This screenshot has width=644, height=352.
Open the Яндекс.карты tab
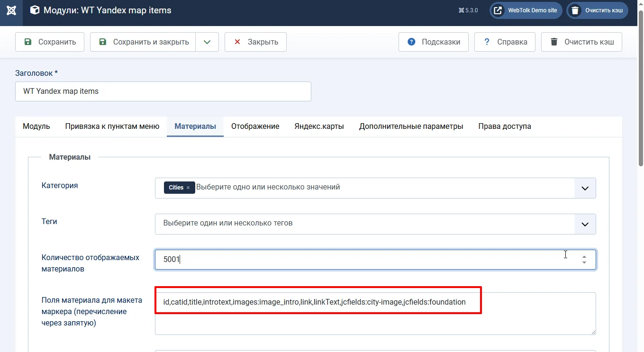point(319,126)
